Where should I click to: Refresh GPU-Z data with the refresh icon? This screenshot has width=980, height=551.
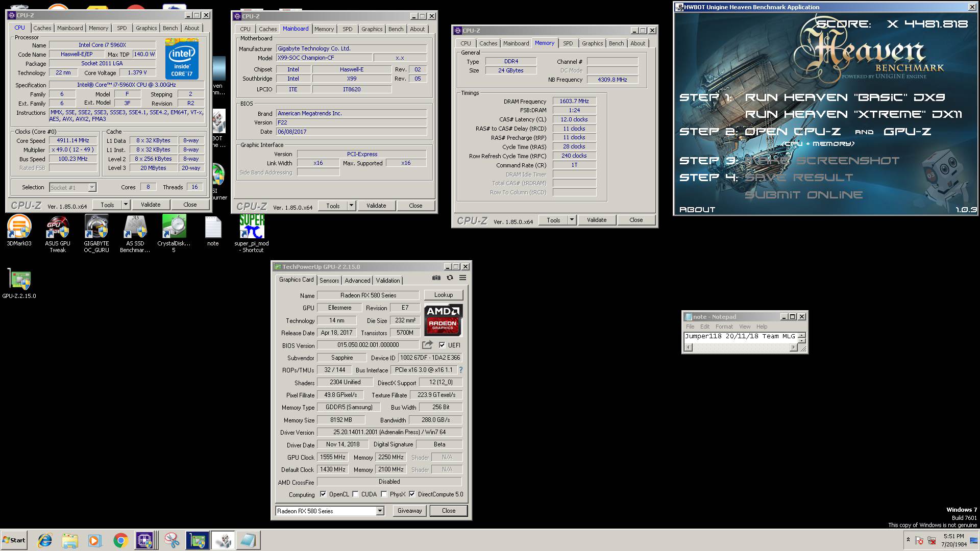click(450, 278)
